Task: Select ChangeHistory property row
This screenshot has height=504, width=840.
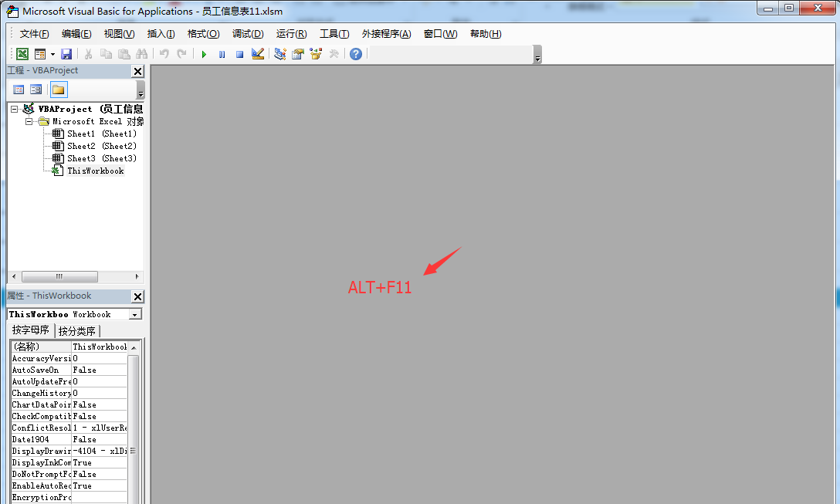Action: (69, 393)
